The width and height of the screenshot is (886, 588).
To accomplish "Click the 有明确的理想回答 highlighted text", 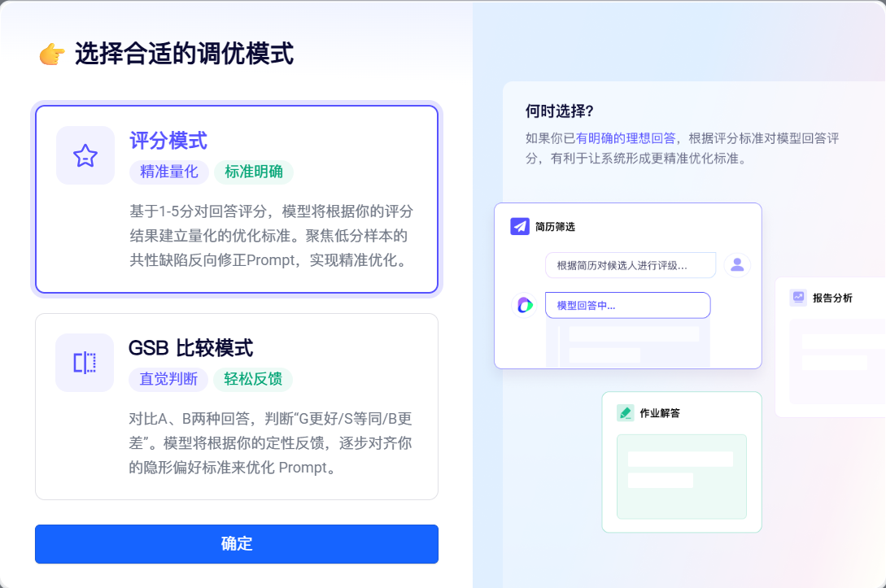I will click(x=625, y=138).
